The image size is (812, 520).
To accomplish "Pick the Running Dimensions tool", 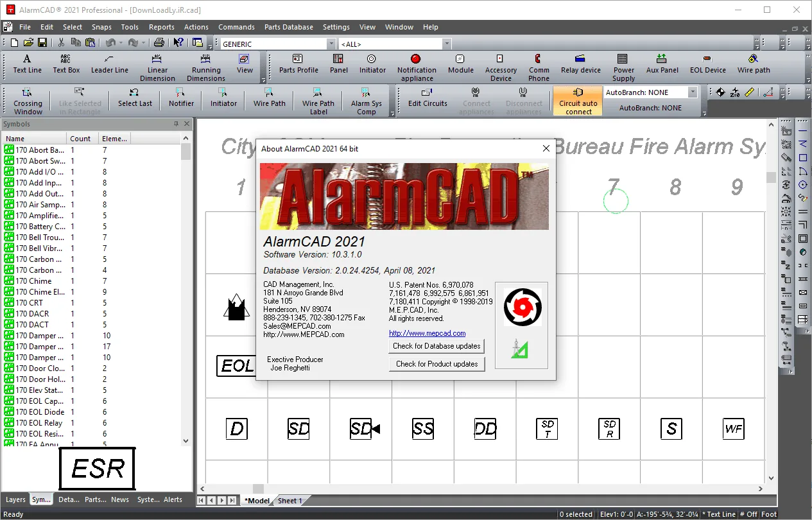I will [206, 67].
